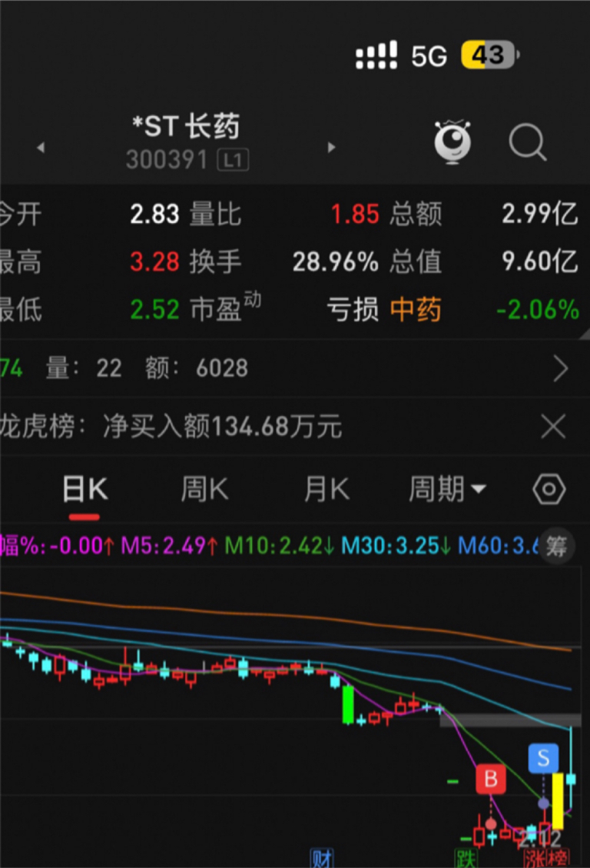
Task: Open the 周期 period dropdown
Action: 447,490
